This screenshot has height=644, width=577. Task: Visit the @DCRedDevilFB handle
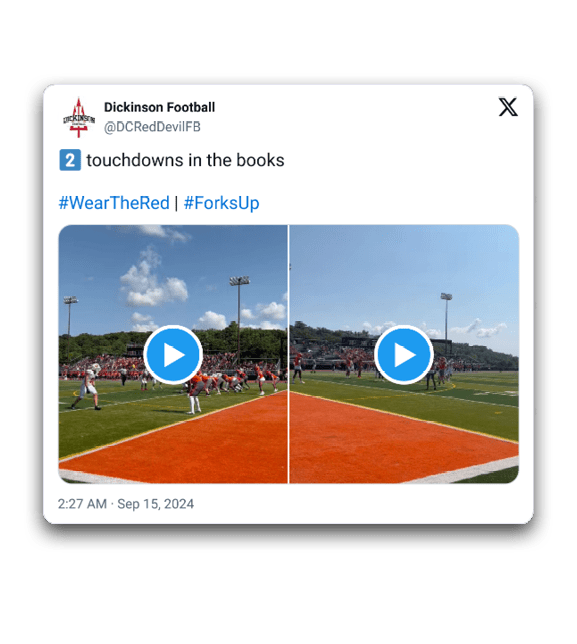point(152,127)
